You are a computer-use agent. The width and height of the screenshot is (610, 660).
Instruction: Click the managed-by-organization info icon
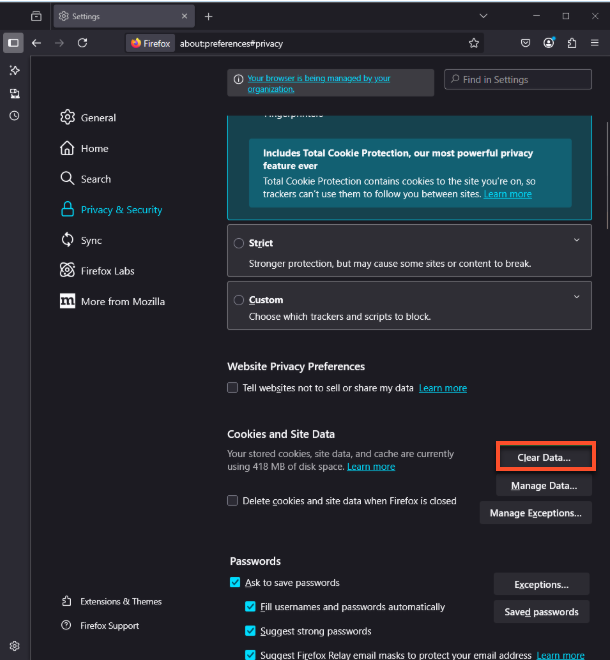tap(238, 79)
